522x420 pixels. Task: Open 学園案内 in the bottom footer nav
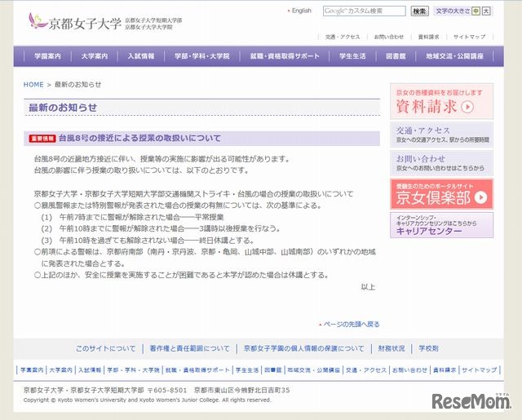[32, 369]
